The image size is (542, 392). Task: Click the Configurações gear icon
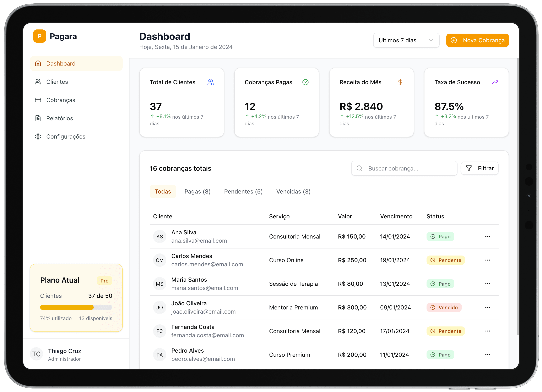pos(38,136)
